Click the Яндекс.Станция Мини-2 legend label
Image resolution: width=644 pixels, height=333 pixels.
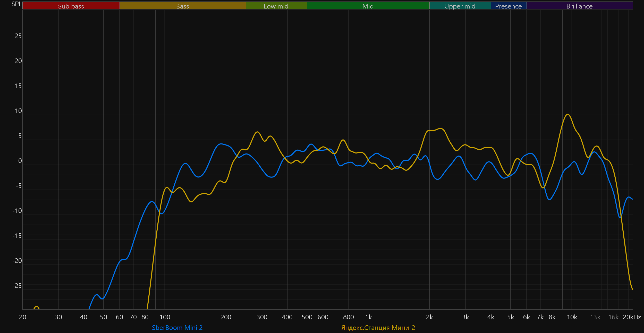tap(378, 328)
